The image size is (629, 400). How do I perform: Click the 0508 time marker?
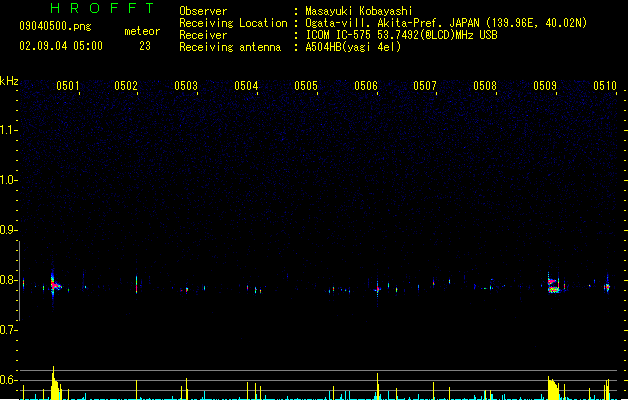click(485, 86)
